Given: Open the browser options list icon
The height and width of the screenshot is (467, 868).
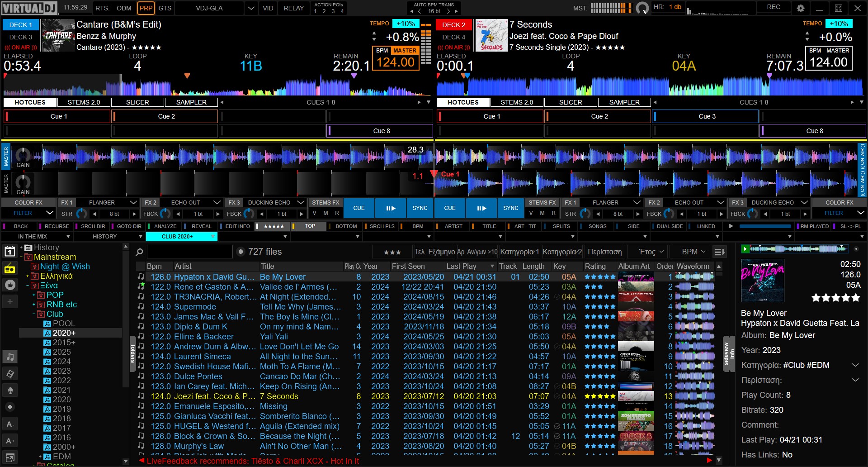Looking at the screenshot, I should coord(719,252).
